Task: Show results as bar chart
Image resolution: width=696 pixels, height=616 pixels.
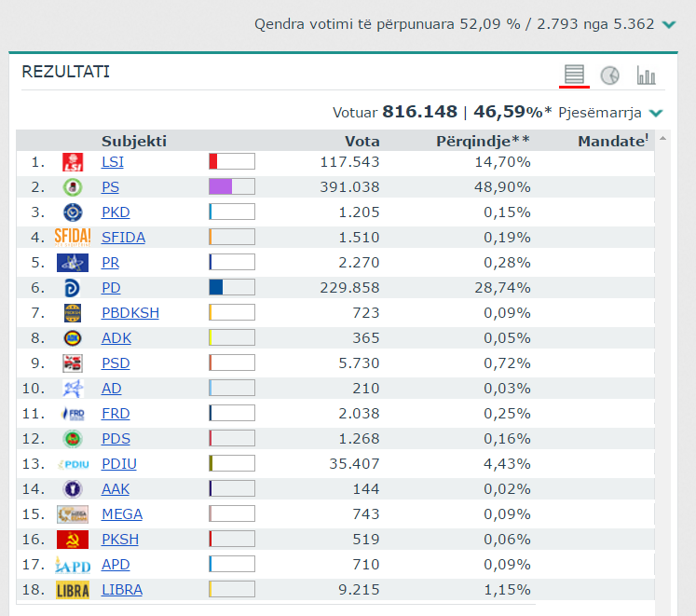Action: (646, 75)
